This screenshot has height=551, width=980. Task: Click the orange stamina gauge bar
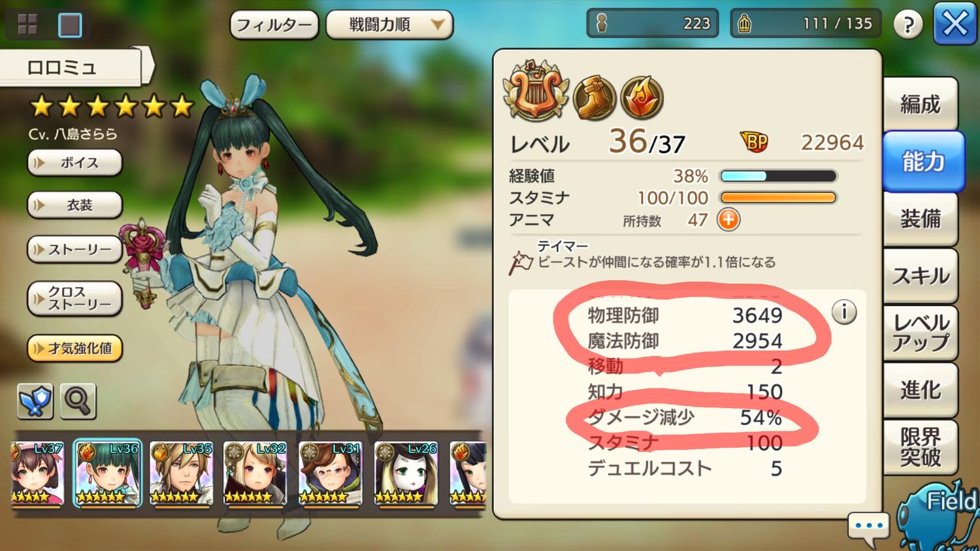pyautogui.click(x=777, y=198)
